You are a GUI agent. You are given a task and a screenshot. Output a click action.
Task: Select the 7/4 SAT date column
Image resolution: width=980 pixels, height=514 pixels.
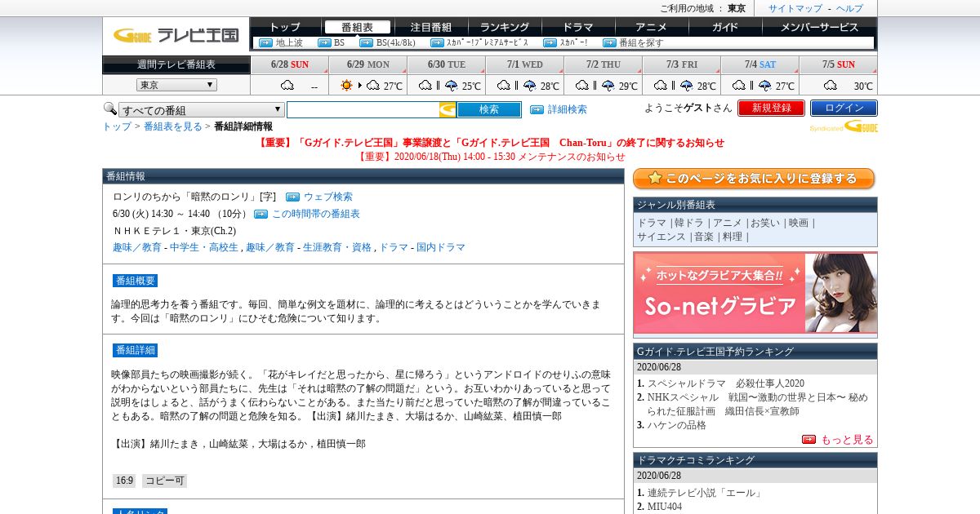tap(760, 64)
